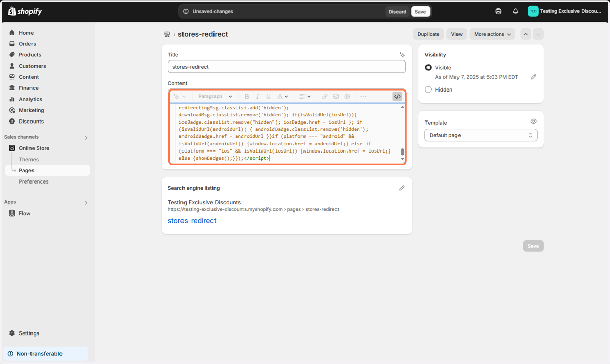The width and height of the screenshot is (610, 364).
Task: Click the TED store avatar
Action: pos(533,11)
